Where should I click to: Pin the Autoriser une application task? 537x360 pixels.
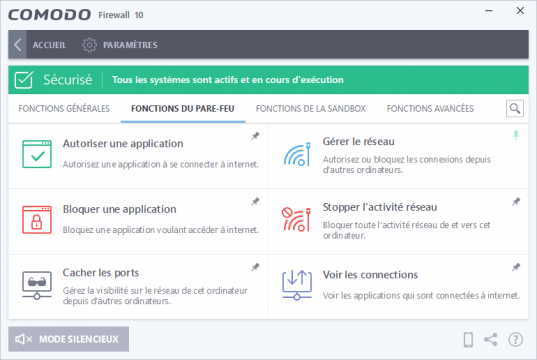point(255,136)
